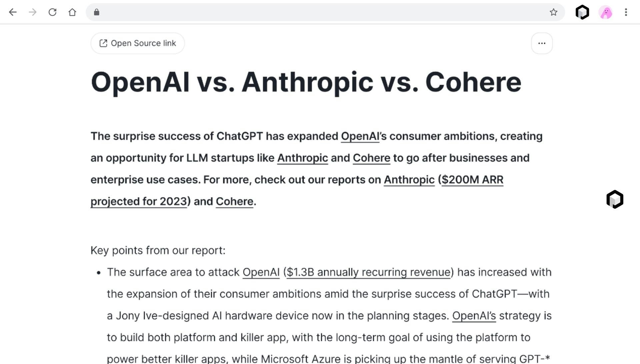Go back with the browser back arrow
This screenshot has height=364, width=640.
[13, 12]
